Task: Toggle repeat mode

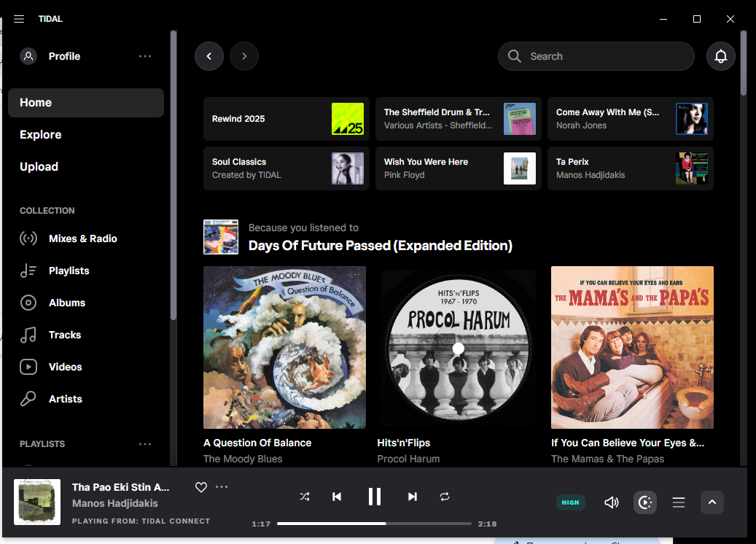Action: coord(445,497)
